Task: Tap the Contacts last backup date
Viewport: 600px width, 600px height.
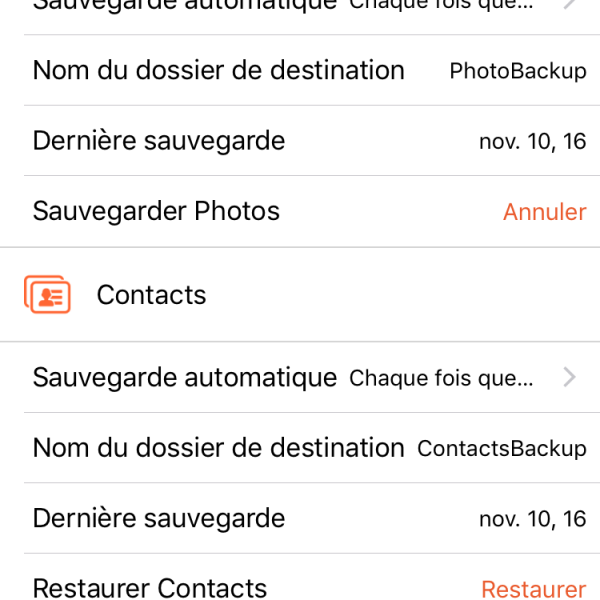Action: click(x=532, y=518)
